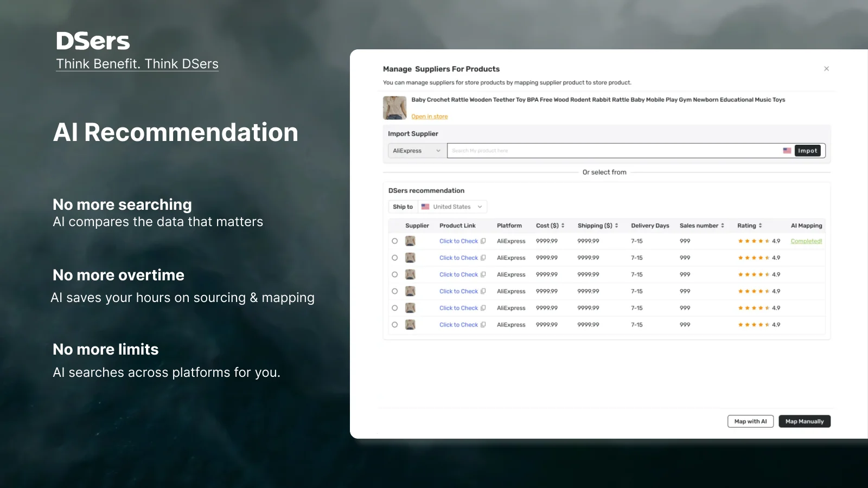868x488 pixels.
Task: Click the Map Manually button
Action: (805, 421)
